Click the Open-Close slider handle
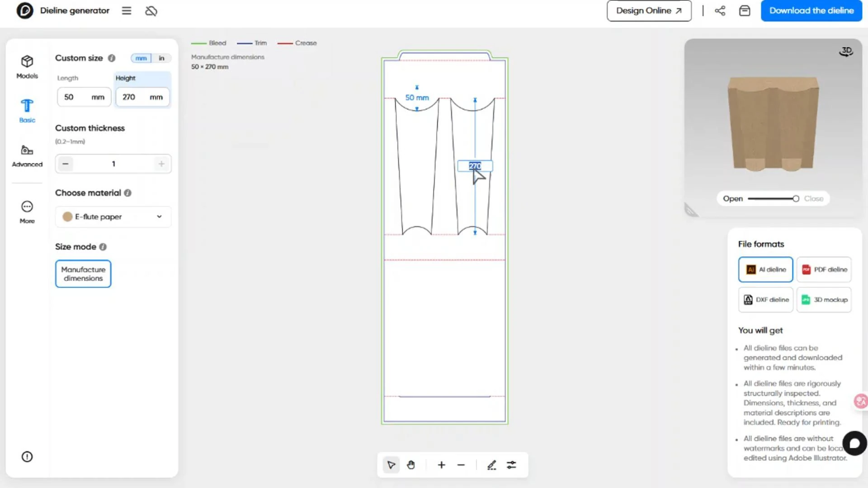 796,199
